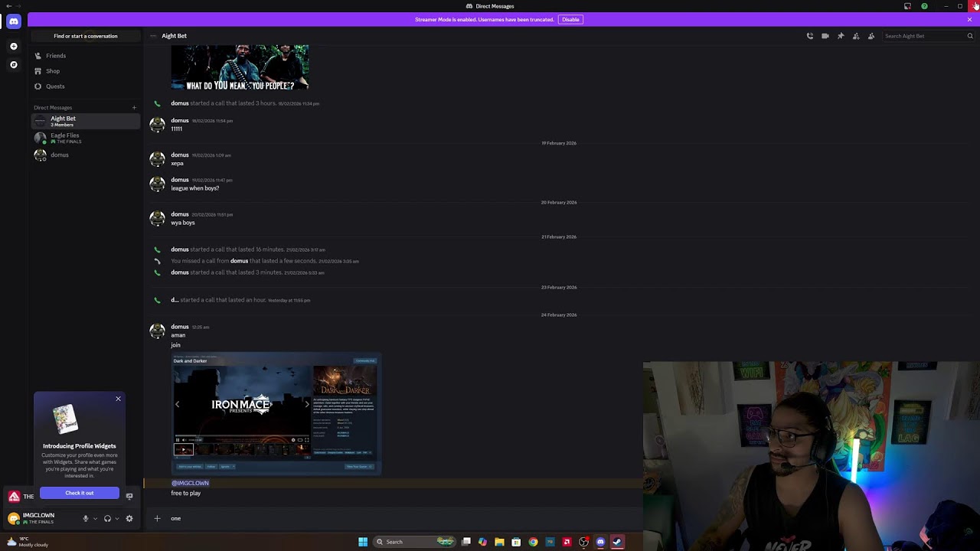Click the 16-minute call phone icon
This screenshot has height=551, width=980.
[157, 249]
